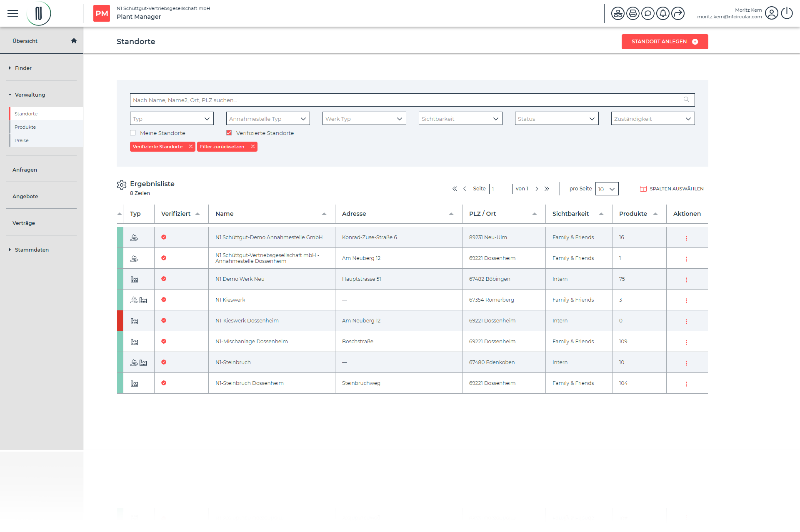Image resolution: width=800 pixels, height=532 pixels.
Task: Click the printer icon in header
Action: pyautogui.click(x=632, y=14)
